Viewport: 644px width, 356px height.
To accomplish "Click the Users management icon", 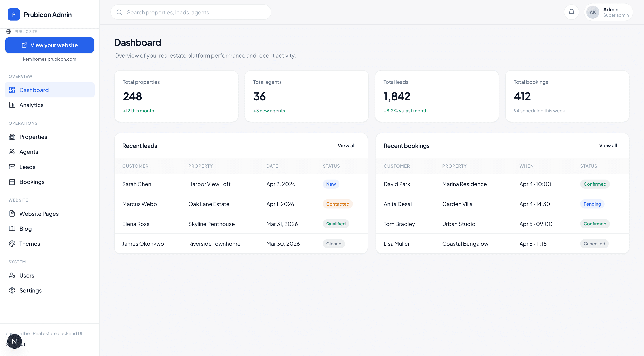I will click(x=12, y=275).
